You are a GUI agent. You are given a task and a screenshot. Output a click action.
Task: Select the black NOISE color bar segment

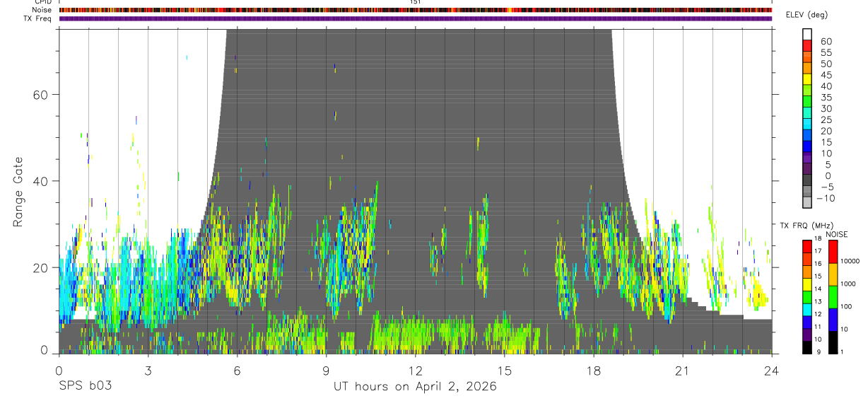(x=833, y=342)
